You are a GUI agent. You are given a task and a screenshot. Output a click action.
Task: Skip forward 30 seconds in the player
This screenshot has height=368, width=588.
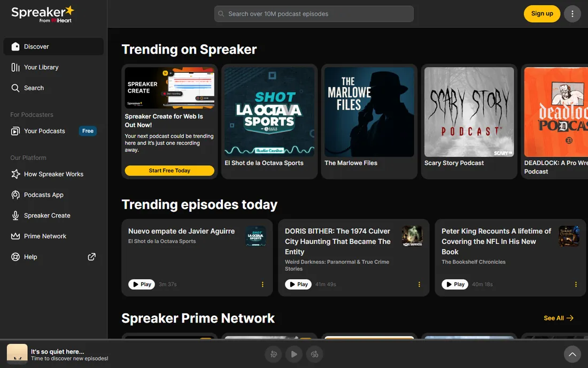[315, 354]
